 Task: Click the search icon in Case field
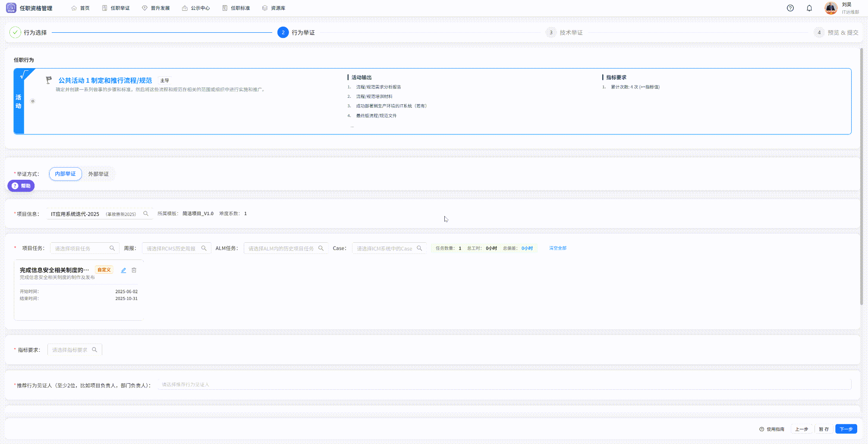(419, 248)
